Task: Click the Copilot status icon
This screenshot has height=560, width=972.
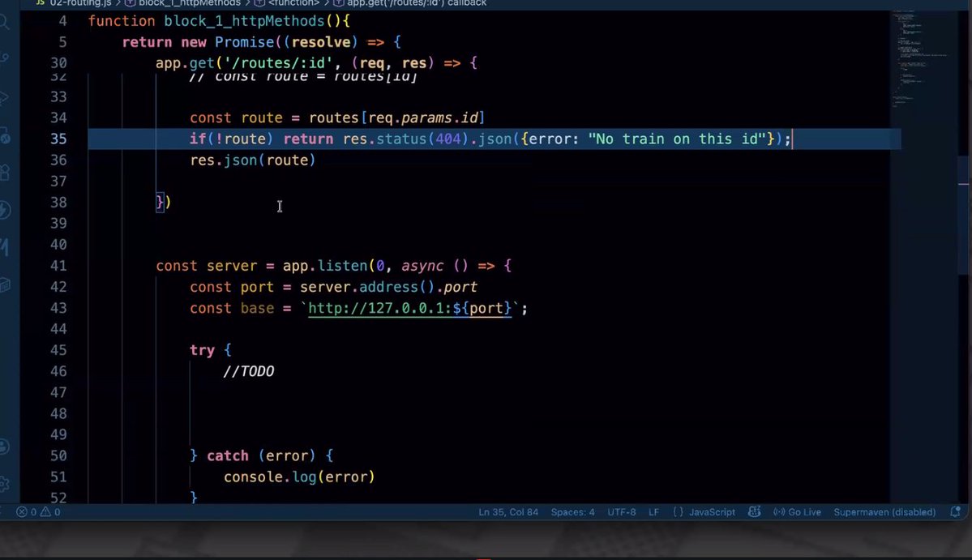Action: point(755,511)
